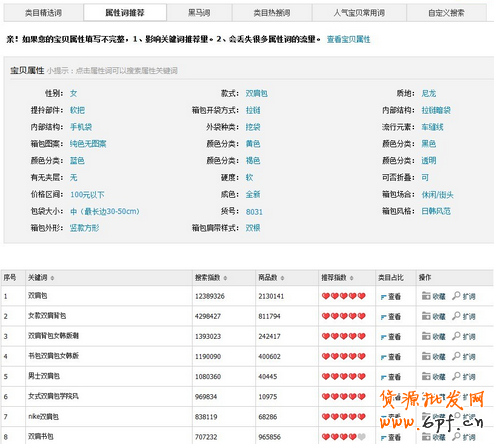This screenshot has width=494, height=444.
Task: Click the 黄色 color attribute
Action: [x=253, y=144]
